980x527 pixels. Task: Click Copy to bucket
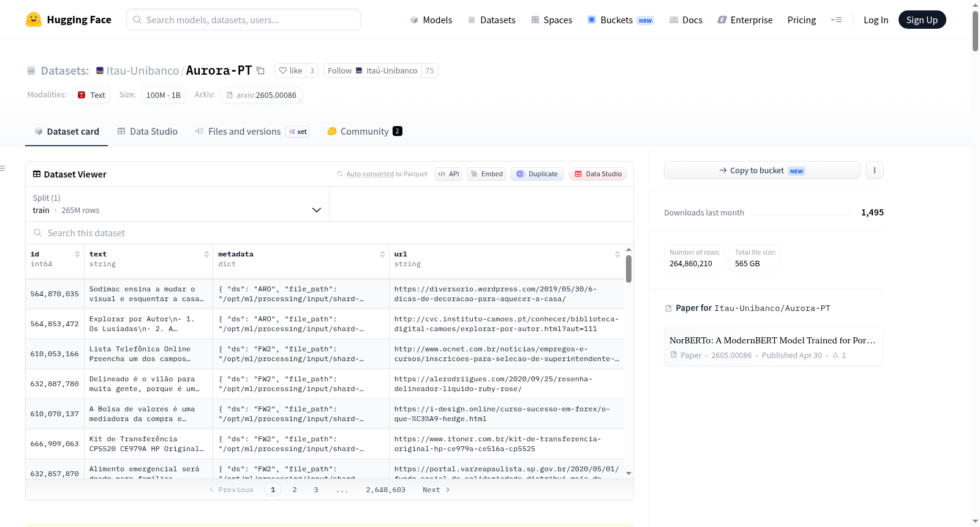(x=762, y=170)
